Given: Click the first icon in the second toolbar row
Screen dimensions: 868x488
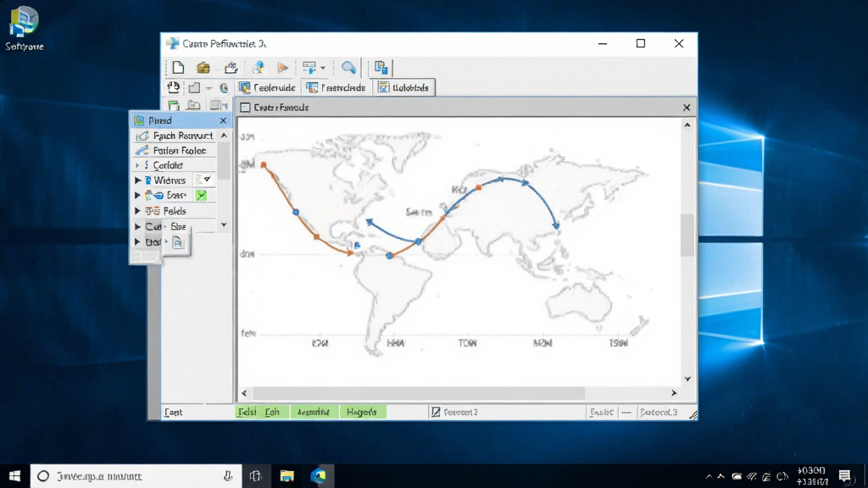Looking at the screenshot, I should point(173,87).
